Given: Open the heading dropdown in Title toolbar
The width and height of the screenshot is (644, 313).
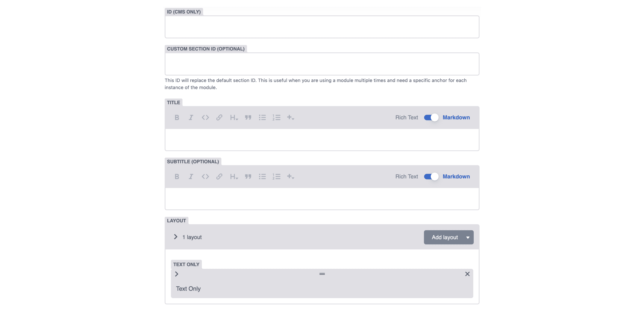Looking at the screenshot, I should (x=234, y=117).
